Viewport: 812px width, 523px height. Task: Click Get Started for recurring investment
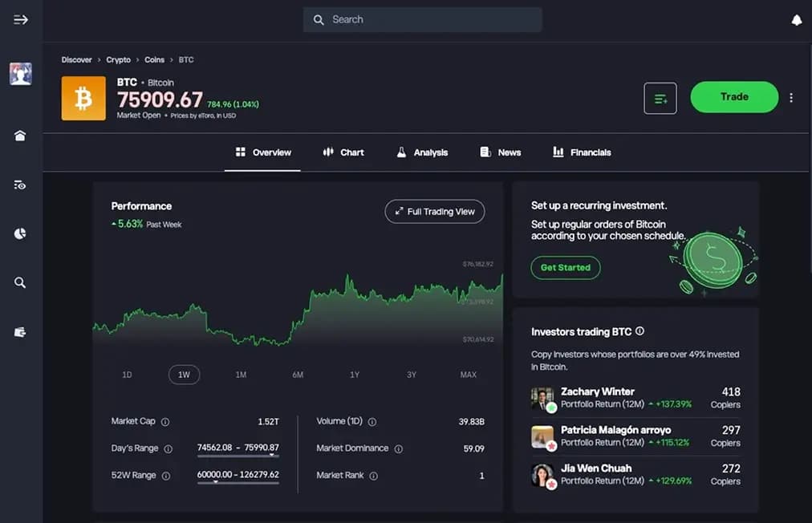click(566, 268)
